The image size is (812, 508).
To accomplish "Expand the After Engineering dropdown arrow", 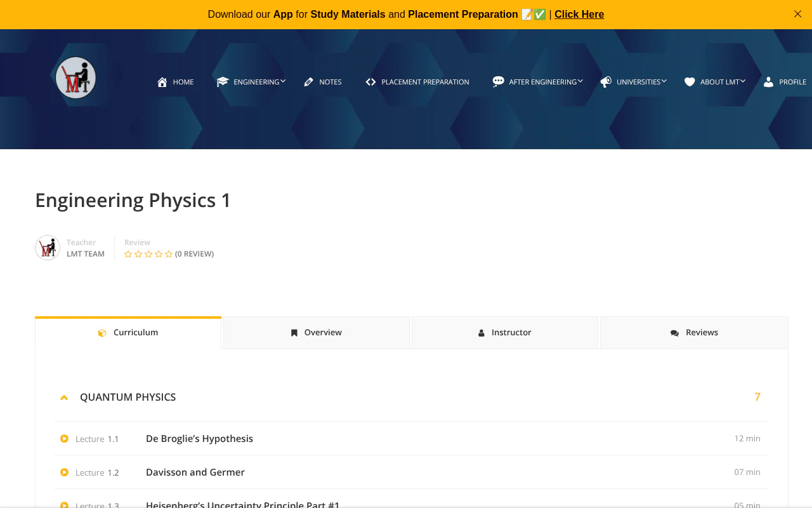I will tap(580, 81).
